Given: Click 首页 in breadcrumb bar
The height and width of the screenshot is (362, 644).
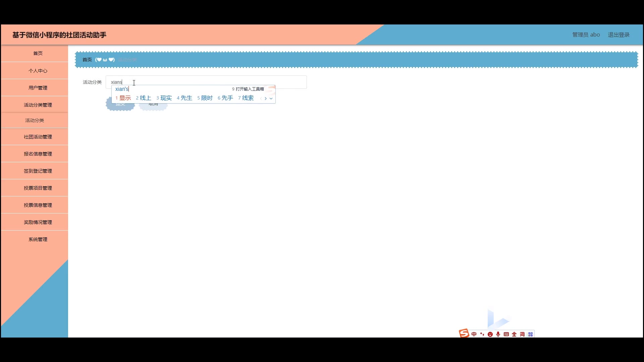Looking at the screenshot, I should click(87, 60).
